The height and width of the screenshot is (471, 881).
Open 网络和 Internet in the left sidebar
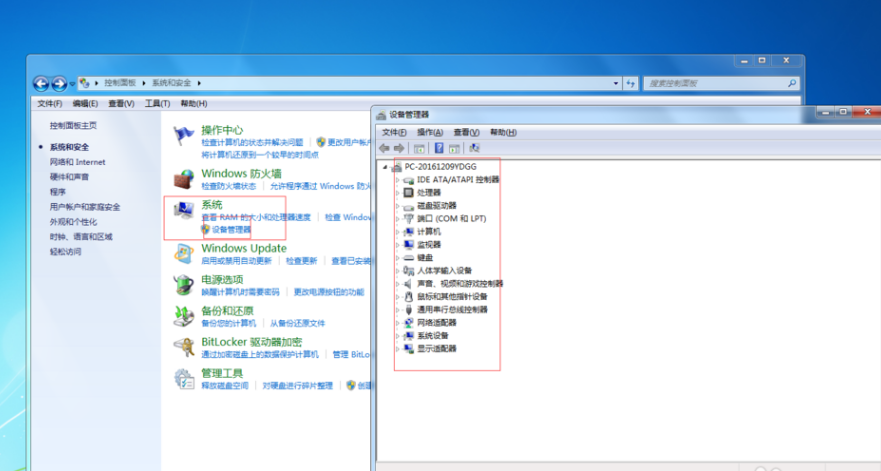pyautogui.click(x=77, y=161)
